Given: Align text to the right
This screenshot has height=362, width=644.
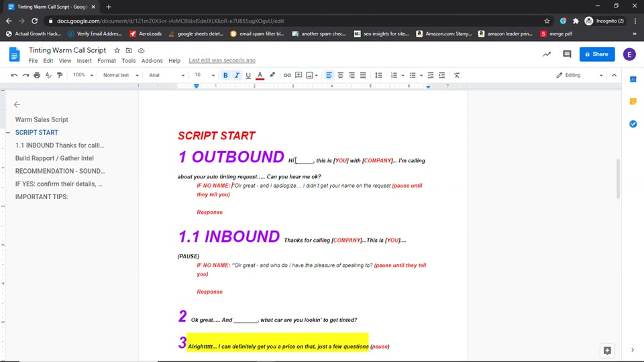Looking at the screenshot, I should pyautogui.click(x=352, y=75).
